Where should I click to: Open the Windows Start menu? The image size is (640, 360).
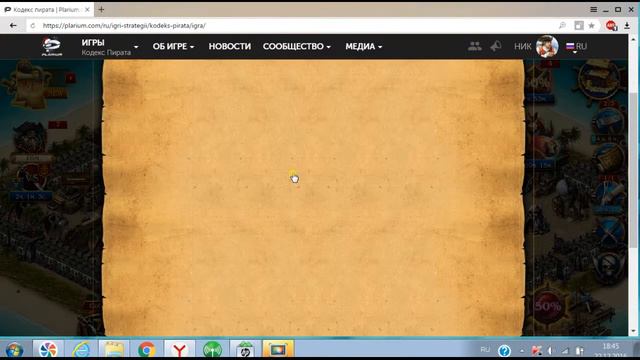14,350
